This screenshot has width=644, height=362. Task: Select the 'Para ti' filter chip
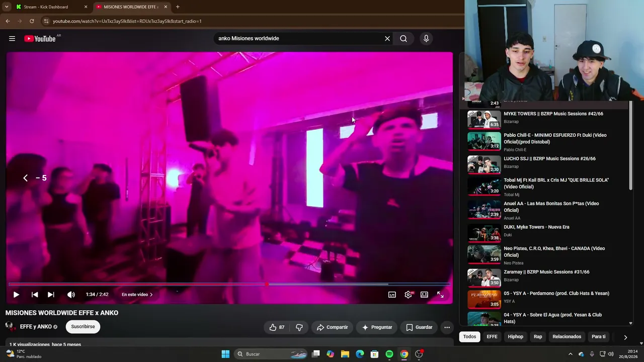click(599, 337)
